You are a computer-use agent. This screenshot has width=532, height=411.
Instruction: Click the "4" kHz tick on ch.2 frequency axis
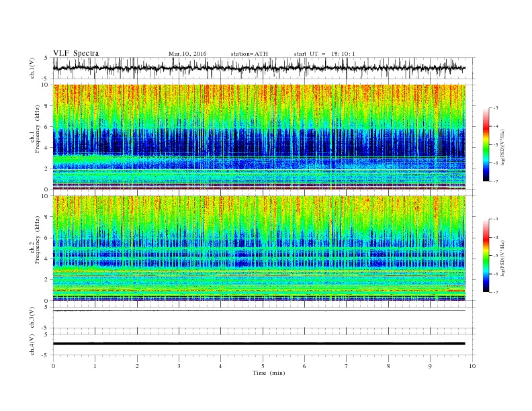[47, 259]
